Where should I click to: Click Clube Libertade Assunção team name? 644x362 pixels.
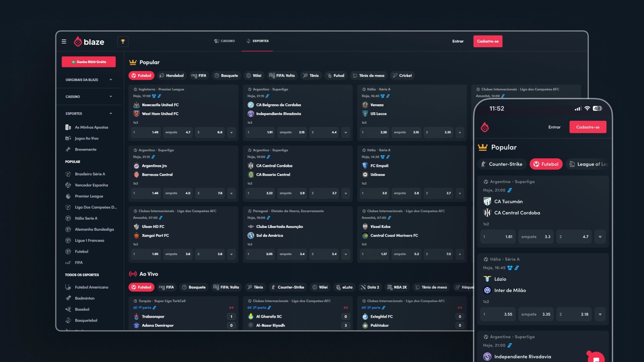coord(279,227)
